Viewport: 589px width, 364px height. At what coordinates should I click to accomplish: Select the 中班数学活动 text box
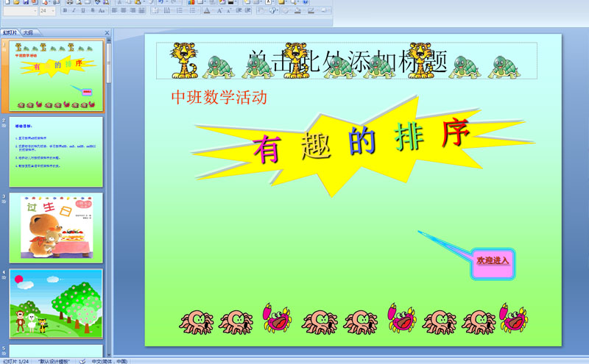coord(219,98)
